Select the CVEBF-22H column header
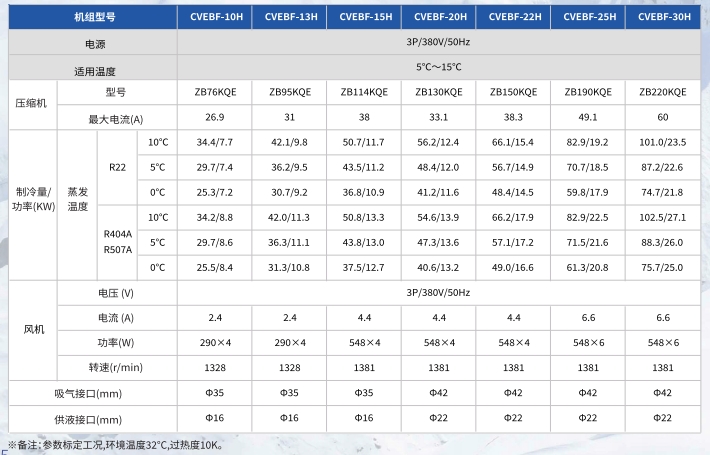This screenshot has height=455, width=710. (515, 17)
